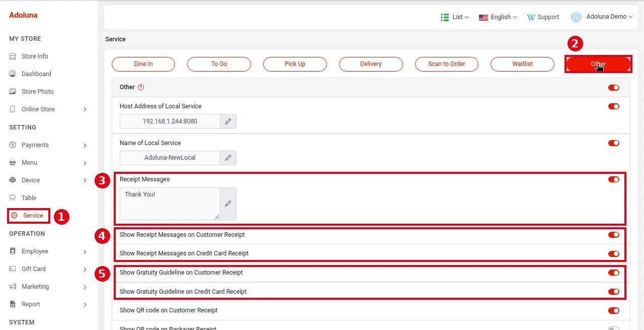Click the green List view icon
Screen dimensions: 644x330
click(x=445, y=17)
